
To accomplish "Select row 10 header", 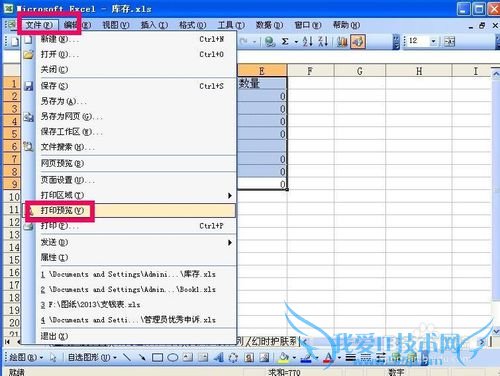I will tap(12, 197).
